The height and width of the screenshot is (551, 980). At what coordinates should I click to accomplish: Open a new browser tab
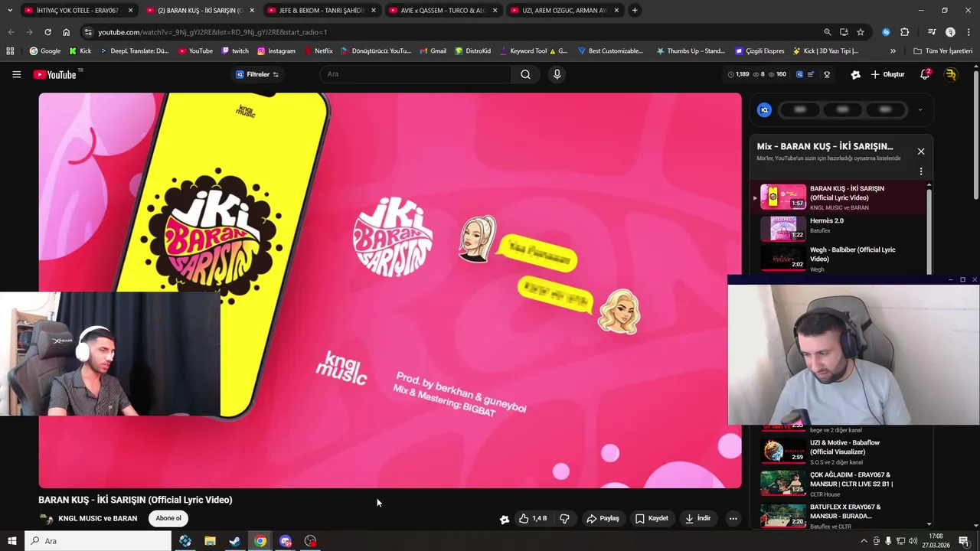point(635,11)
